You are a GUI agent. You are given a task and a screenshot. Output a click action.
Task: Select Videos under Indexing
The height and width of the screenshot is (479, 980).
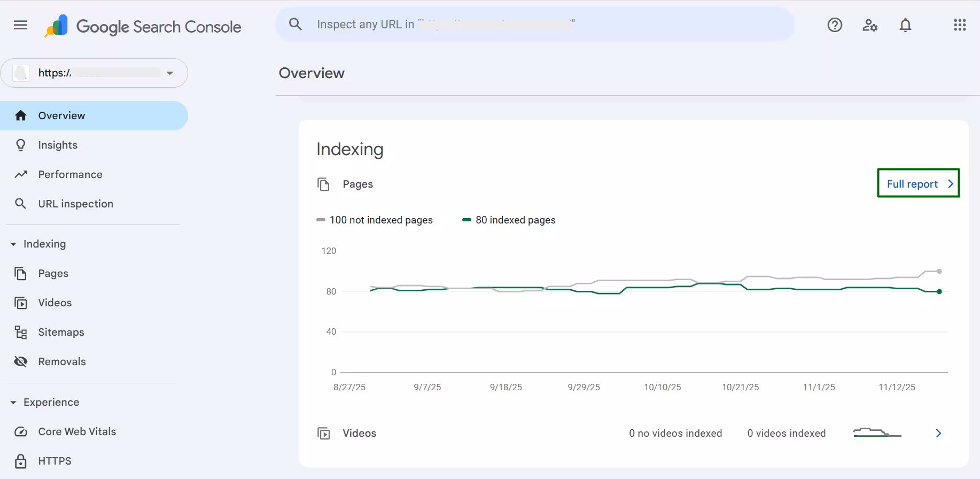94,303
